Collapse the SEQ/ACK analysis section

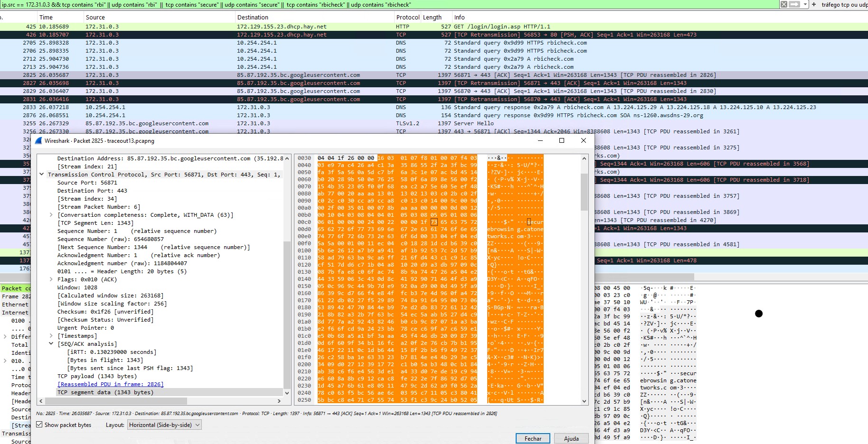(x=51, y=344)
